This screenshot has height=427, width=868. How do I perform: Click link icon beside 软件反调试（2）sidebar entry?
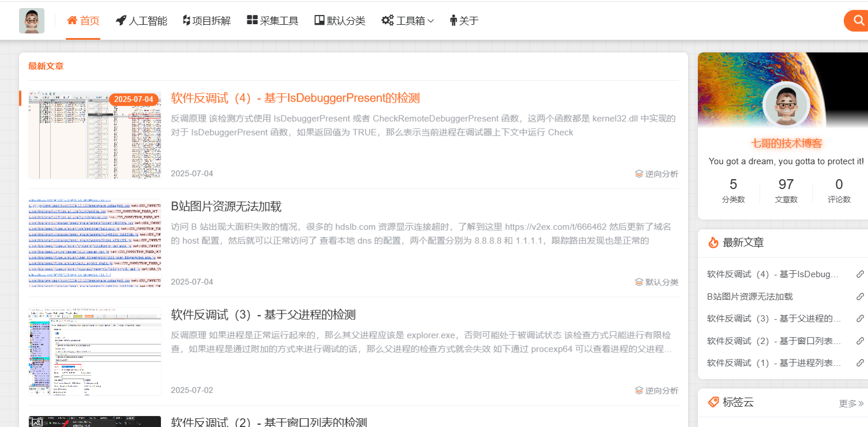pos(860,341)
